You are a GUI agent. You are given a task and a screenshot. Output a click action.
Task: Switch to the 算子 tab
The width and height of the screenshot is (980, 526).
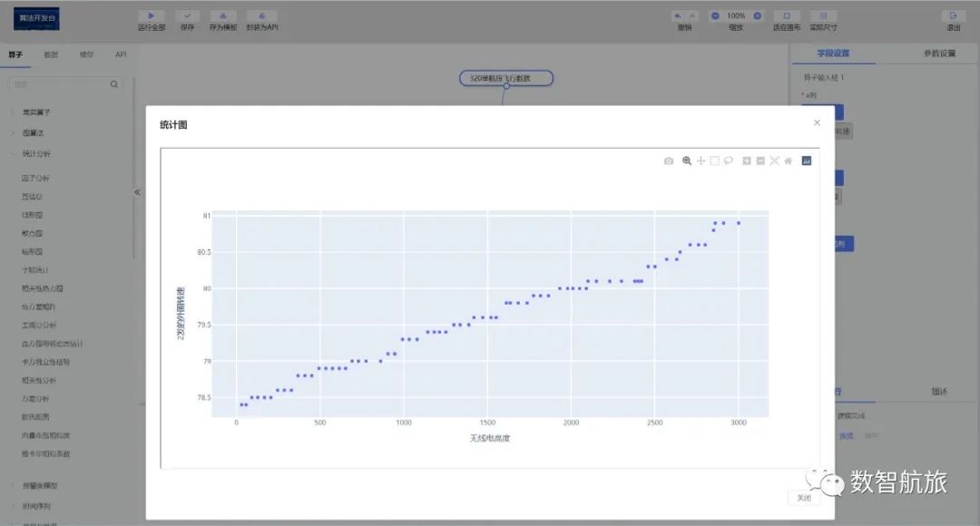(15, 55)
